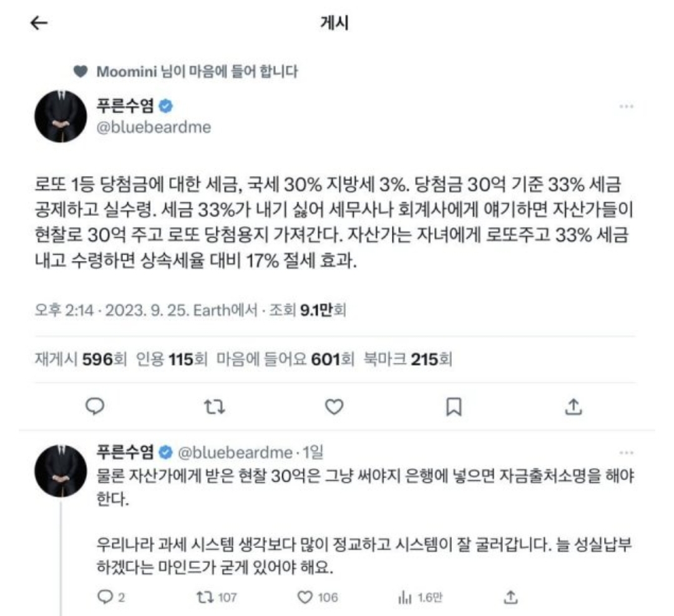This screenshot has width=674, height=616.
Task: View 마음에 들어요 601회 likes list
Action: [285, 359]
